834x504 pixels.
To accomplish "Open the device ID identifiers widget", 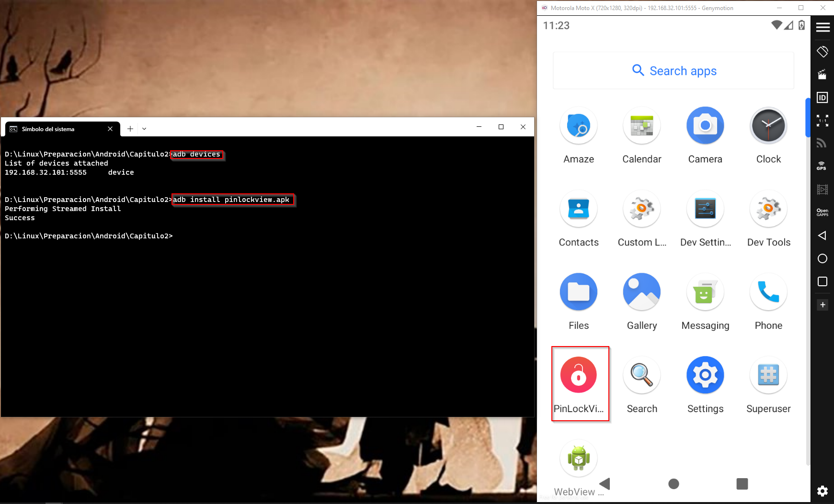I will coord(823,98).
